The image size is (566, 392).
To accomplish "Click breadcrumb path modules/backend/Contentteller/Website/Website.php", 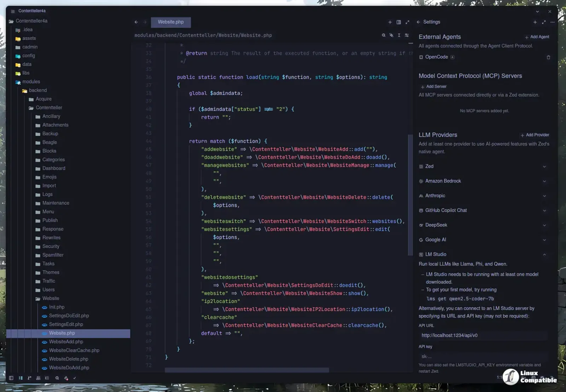I will tap(203, 35).
